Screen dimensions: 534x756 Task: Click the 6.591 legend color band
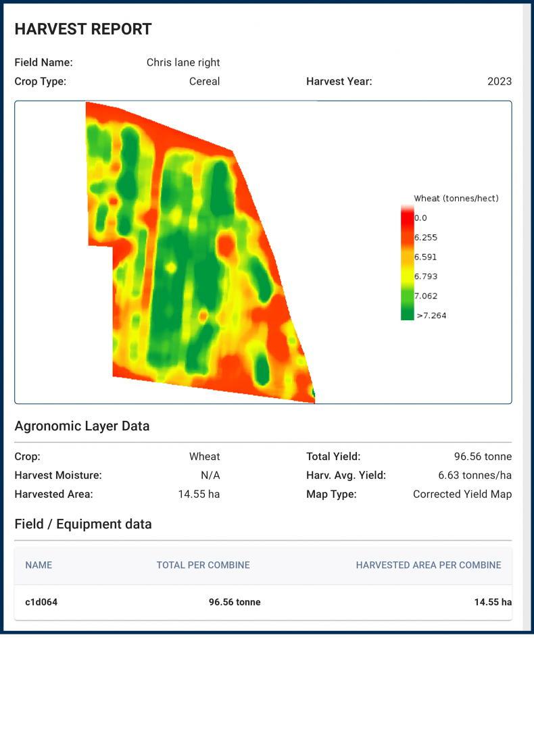(407, 257)
